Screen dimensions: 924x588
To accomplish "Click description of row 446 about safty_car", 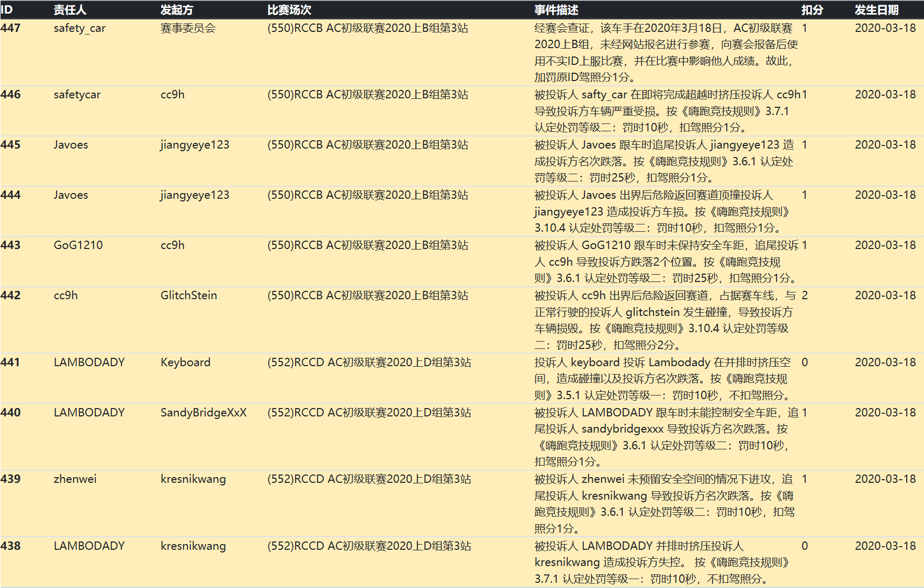I will click(667, 111).
